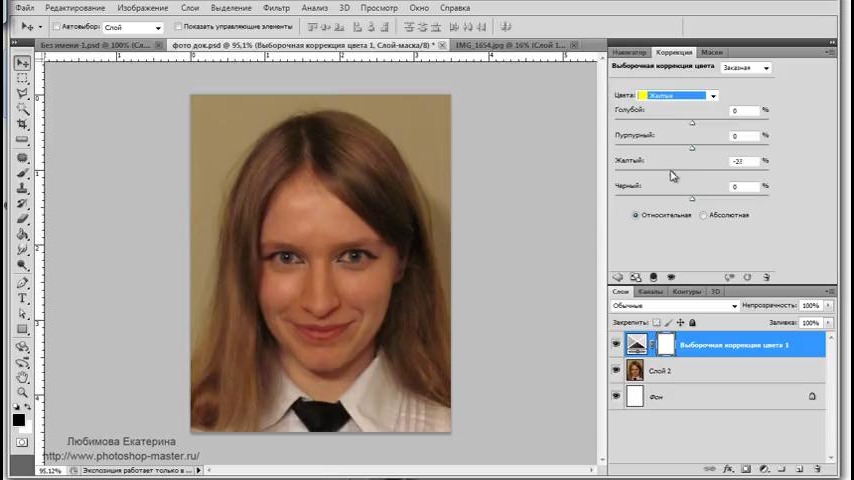Hide the Слой 2 layer
Image resolution: width=854 pixels, height=480 pixels.
click(616, 371)
